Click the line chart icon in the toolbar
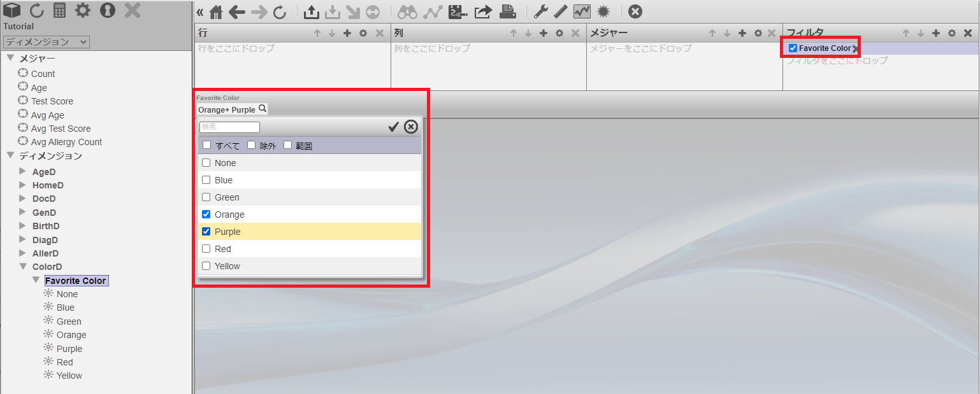 [x=582, y=11]
